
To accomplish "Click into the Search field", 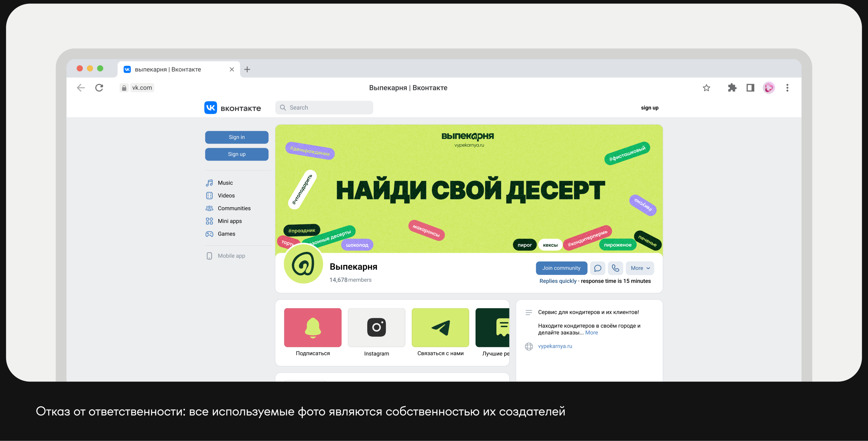I will point(324,107).
